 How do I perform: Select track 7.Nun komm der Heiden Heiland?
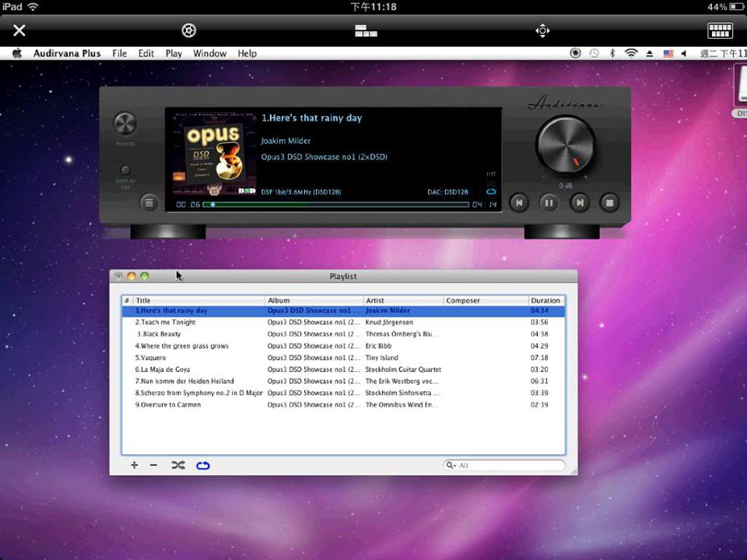click(x=343, y=381)
